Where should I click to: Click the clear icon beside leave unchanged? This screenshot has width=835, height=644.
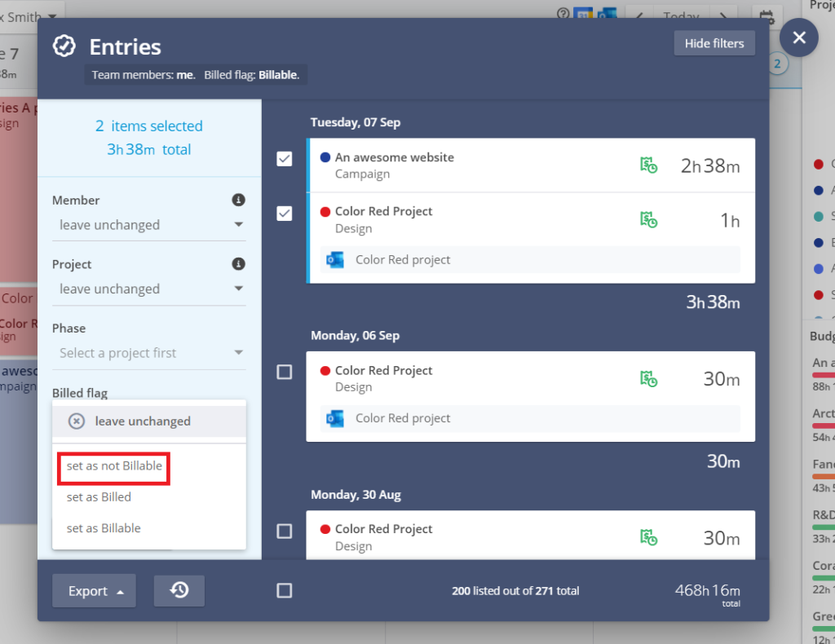(x=77, y=421)
